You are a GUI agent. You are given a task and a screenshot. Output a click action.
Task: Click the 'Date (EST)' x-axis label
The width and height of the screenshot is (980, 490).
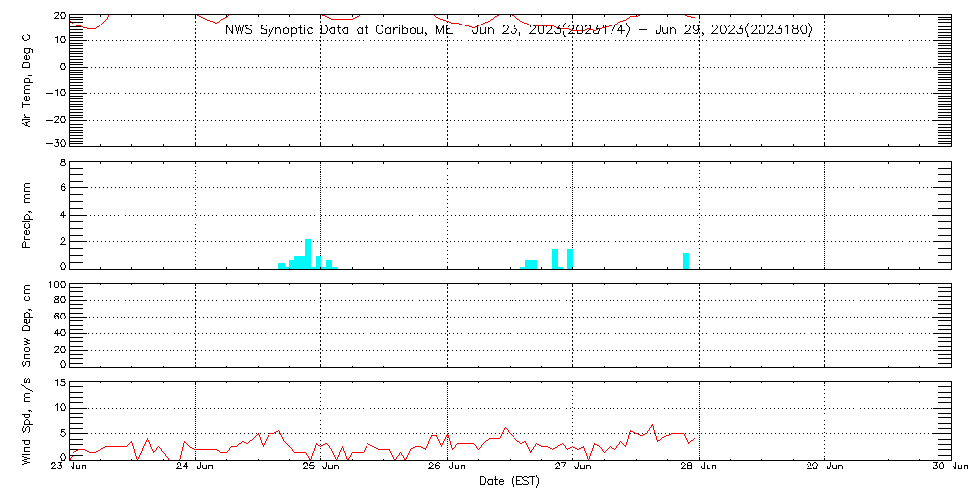click(510, 481)
